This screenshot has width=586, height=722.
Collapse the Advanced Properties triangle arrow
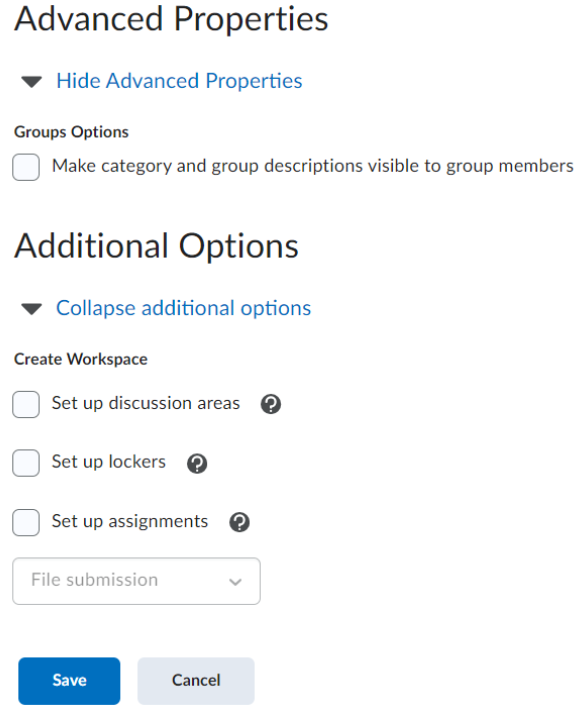(32, 82)
